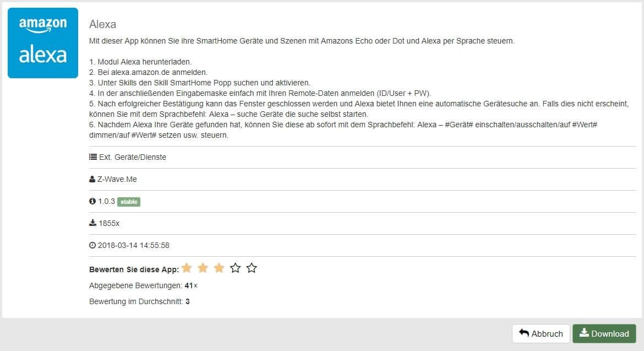Click the user icon beside Z-Wave.Me
Screen dimensions: 644x351
[x=92, y=179]
